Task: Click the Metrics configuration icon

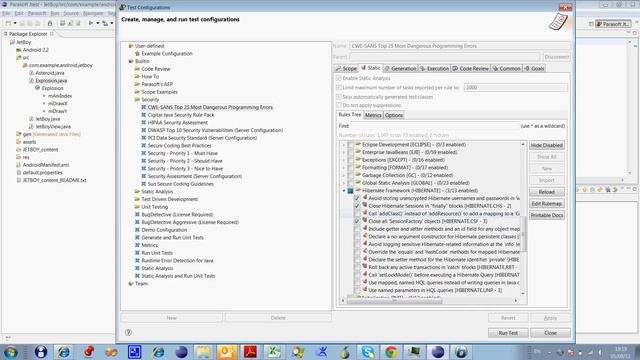Action: tap(137, 245)
